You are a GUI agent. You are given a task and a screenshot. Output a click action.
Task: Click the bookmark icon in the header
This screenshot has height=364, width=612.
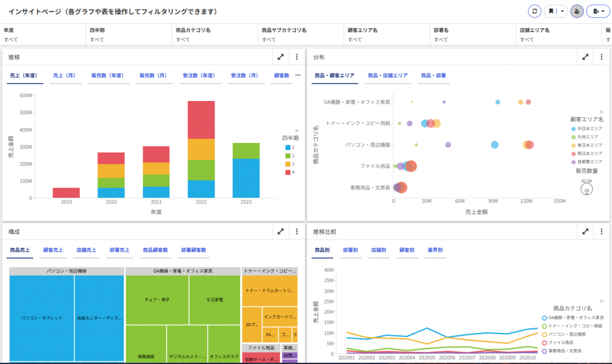(550, 11)
